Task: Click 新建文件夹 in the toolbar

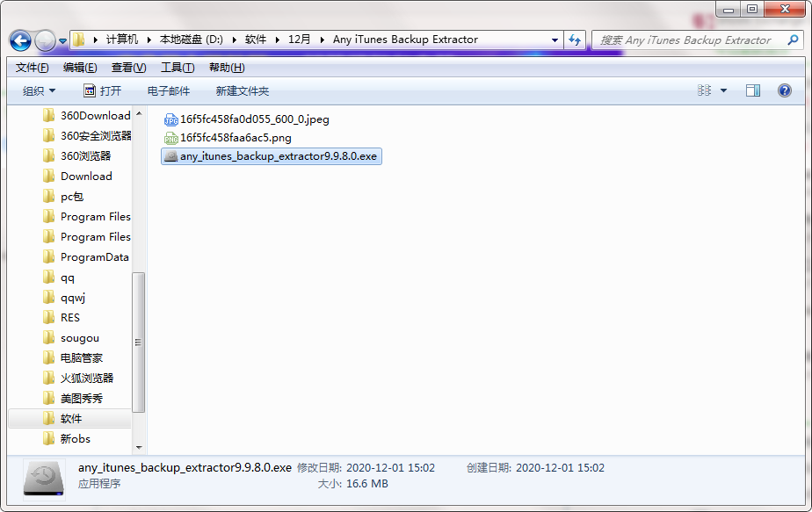Action: click(x=243, y=91)
